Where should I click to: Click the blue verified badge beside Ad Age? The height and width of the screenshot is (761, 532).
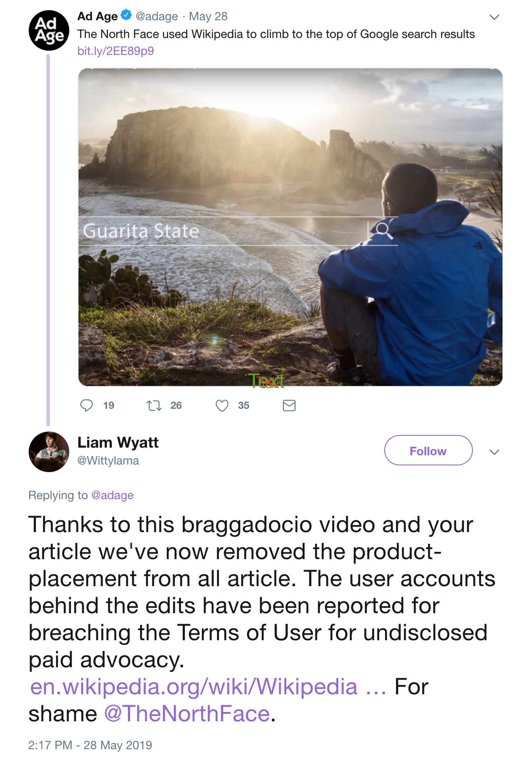pyautogui.click(x=126, y=16)
